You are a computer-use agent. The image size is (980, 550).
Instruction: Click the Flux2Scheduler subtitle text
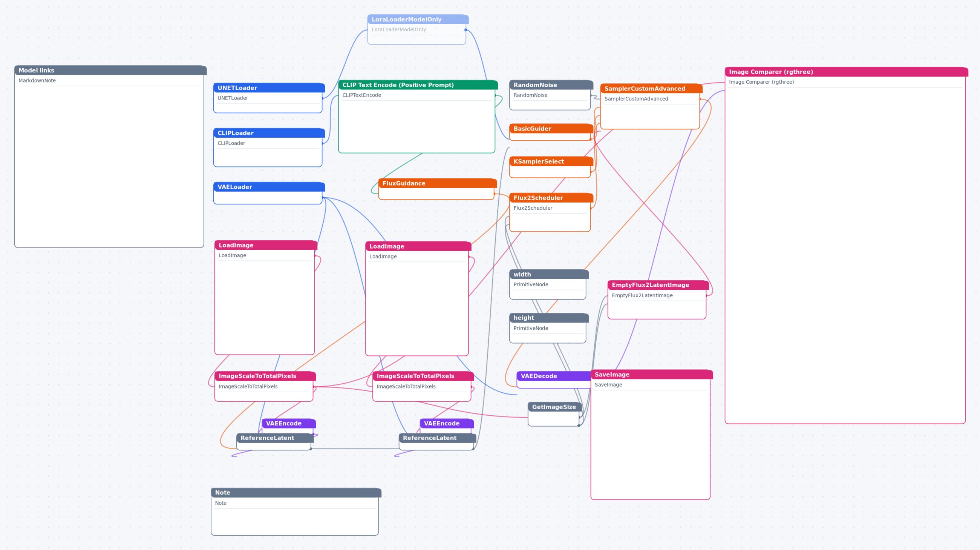coord(533,208)
